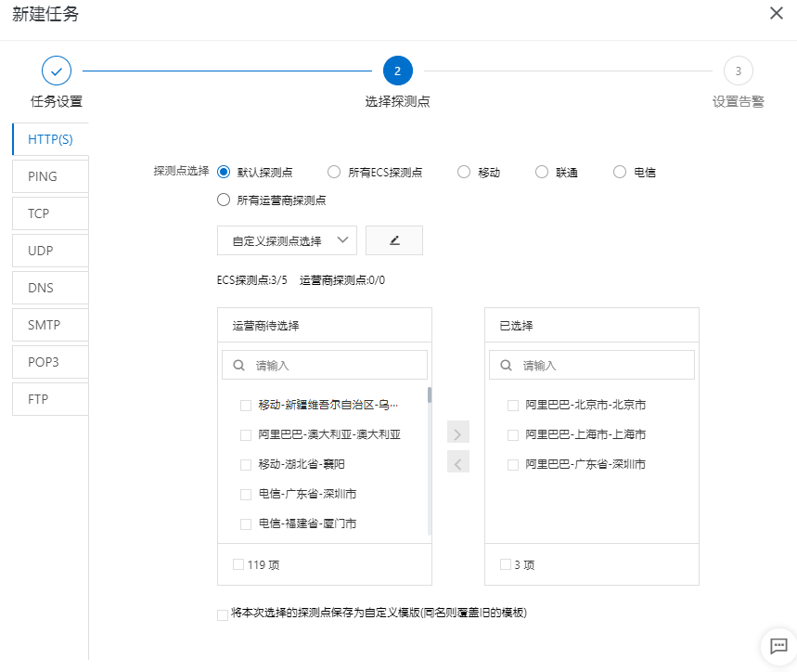Viewport: 797px width, 672px height.
Task: Click the right arrow transfer button
Action: coord(458,433)
